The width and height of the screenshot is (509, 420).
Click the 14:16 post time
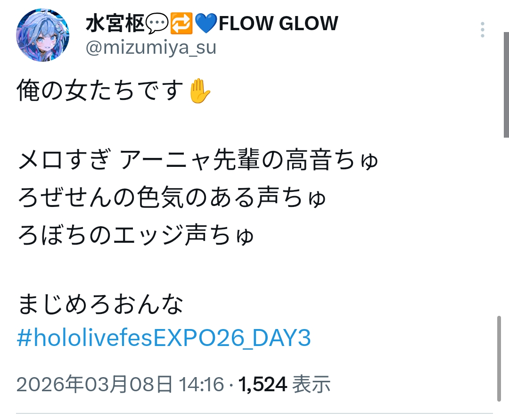[202, 384]
